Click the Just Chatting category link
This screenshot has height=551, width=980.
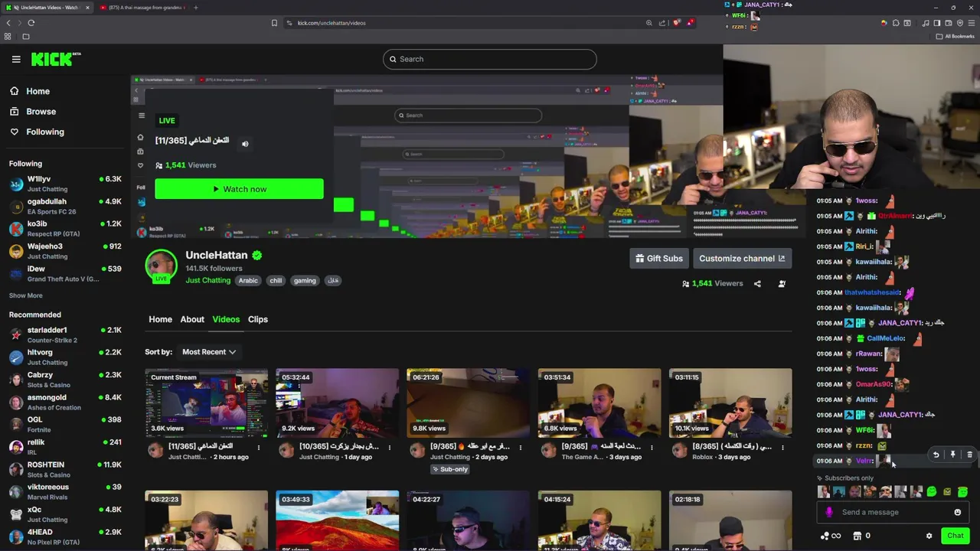(x=207, y=281)
